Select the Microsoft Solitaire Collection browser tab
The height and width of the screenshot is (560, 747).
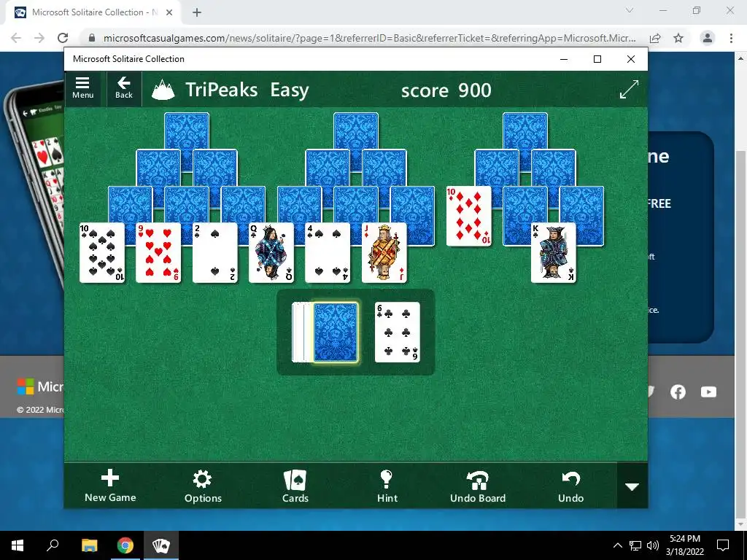93,12
